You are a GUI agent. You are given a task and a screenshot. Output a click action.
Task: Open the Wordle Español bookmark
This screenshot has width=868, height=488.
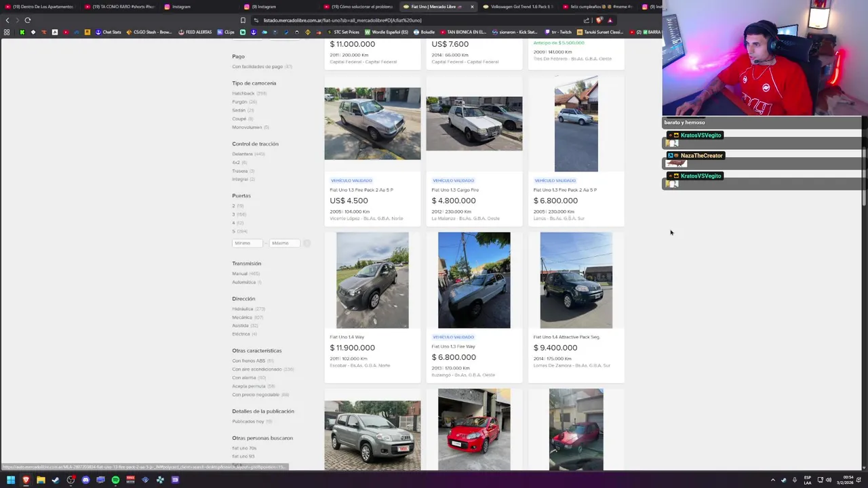click(x=387, y=32)
